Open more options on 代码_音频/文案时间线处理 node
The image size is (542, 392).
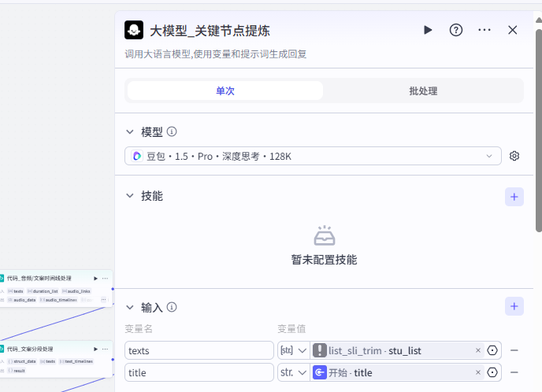[105, 279]
